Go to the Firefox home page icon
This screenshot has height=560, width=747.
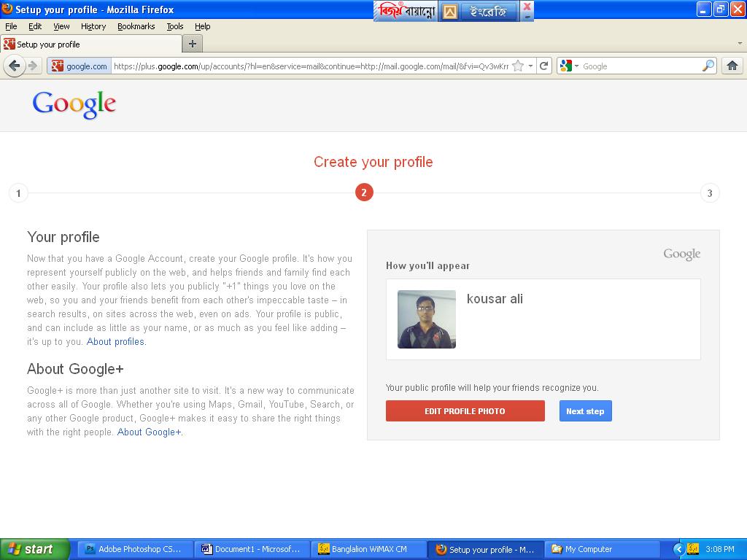click(732, 66)
